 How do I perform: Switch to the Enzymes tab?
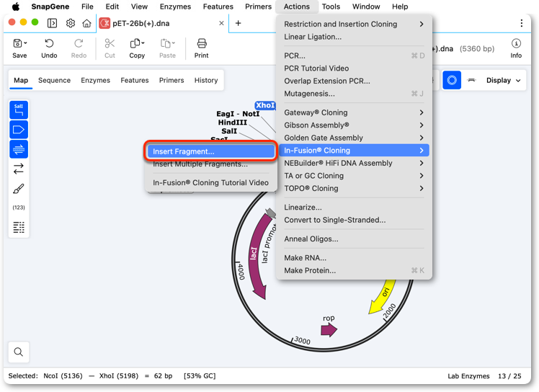[96, 80]
